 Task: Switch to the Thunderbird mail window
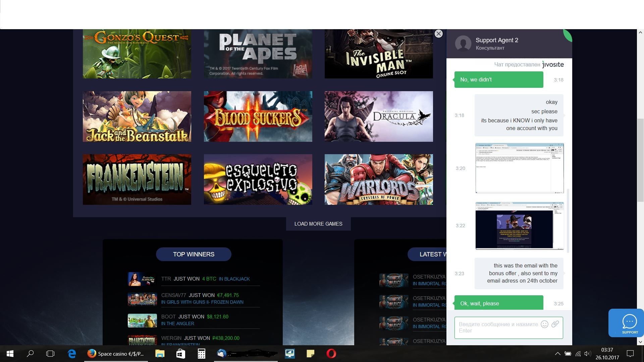246,354
